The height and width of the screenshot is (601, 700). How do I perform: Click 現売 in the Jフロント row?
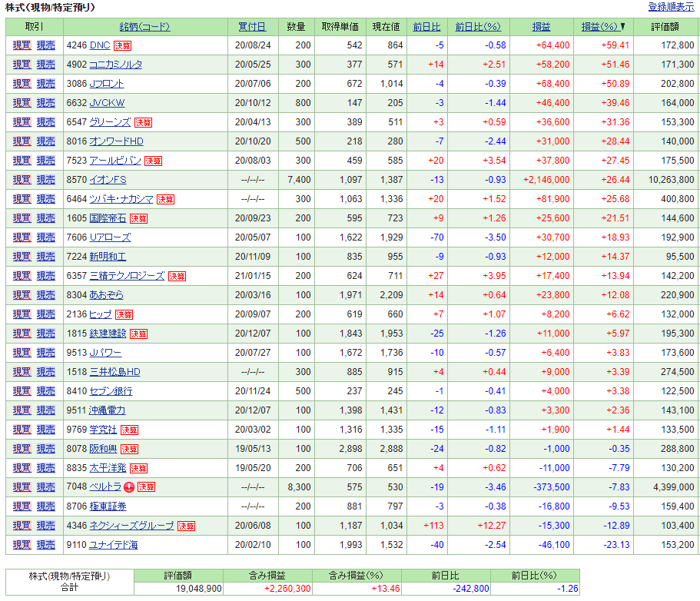46,84
